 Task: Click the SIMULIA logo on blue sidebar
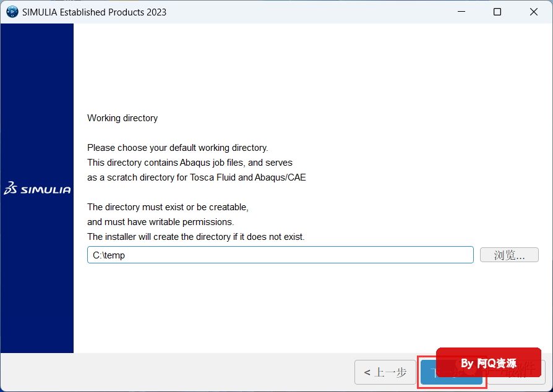tap(37, 189)
